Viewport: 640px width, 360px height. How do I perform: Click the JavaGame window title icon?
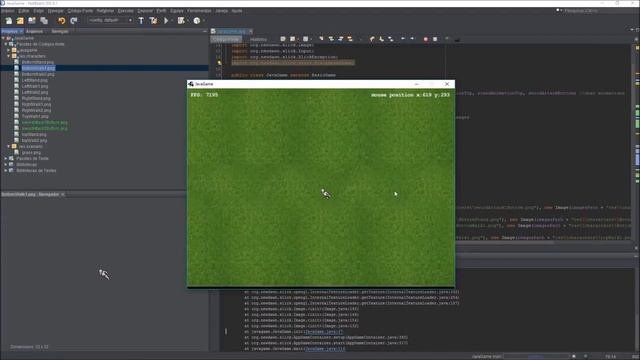coord(191,84)
